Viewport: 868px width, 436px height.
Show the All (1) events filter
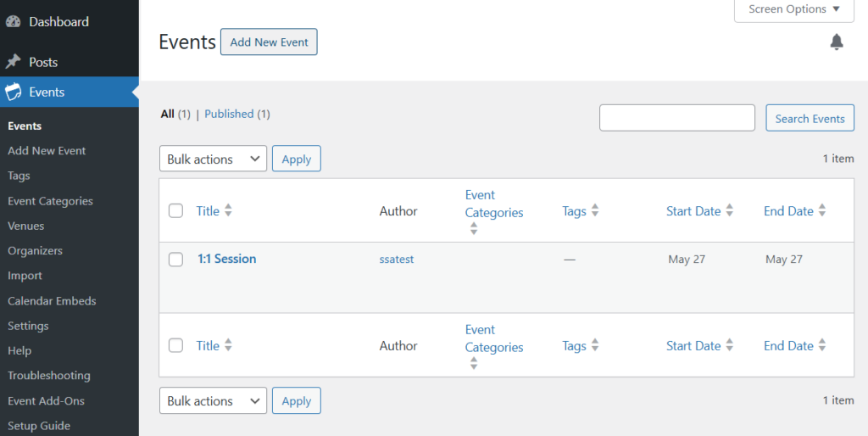click(x=175, y=114)
